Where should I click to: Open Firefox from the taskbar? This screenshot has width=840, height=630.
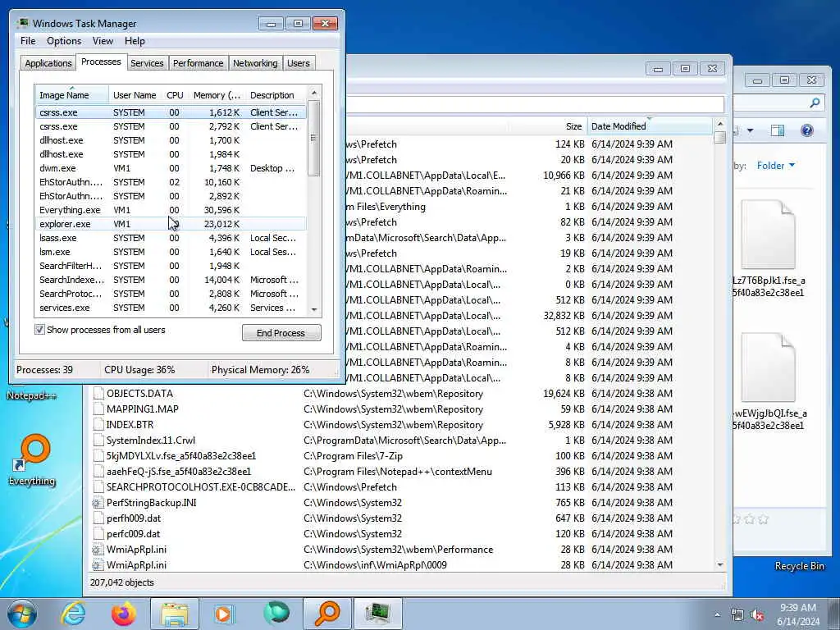coord(123,614)
